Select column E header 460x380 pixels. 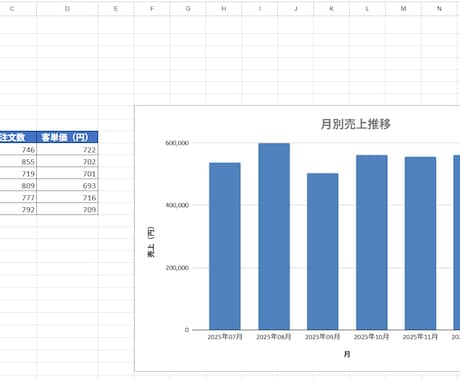[116, 8]
